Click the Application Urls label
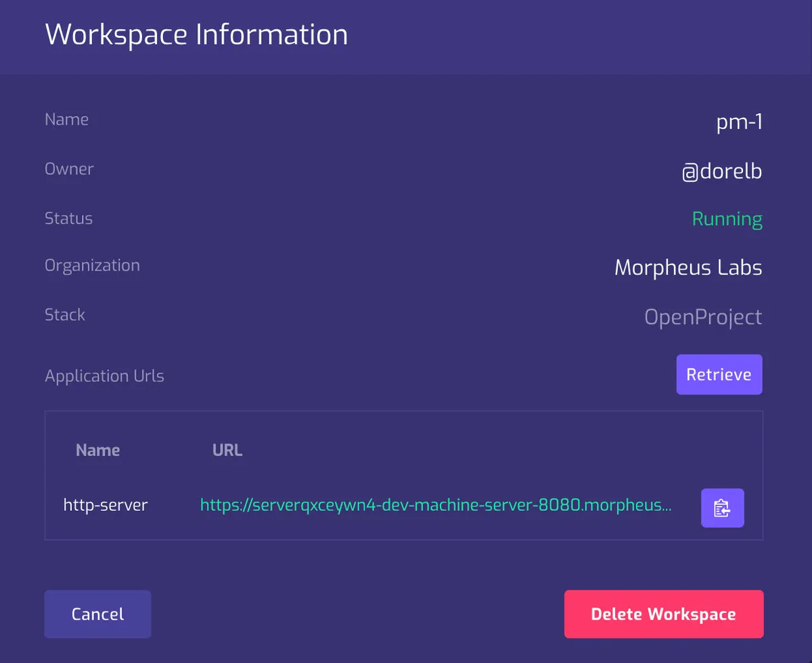812x663 pixels. click(x=104, y=376)
